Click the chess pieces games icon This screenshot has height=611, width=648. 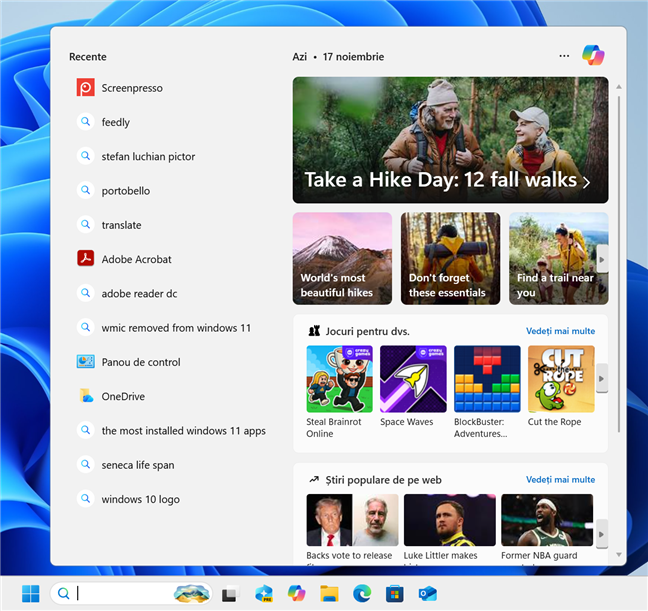click(314, 331)
